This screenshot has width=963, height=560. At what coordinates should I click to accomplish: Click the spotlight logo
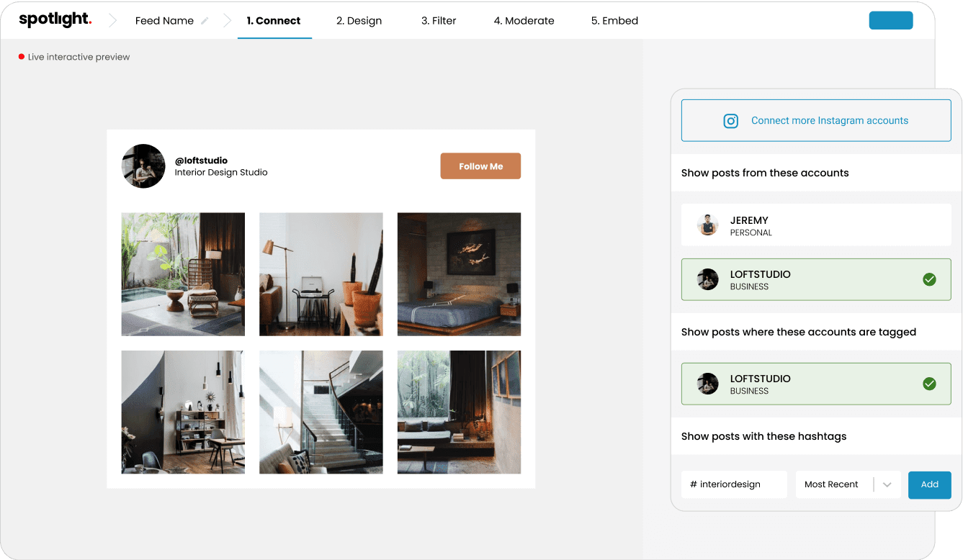click(55, 19)
